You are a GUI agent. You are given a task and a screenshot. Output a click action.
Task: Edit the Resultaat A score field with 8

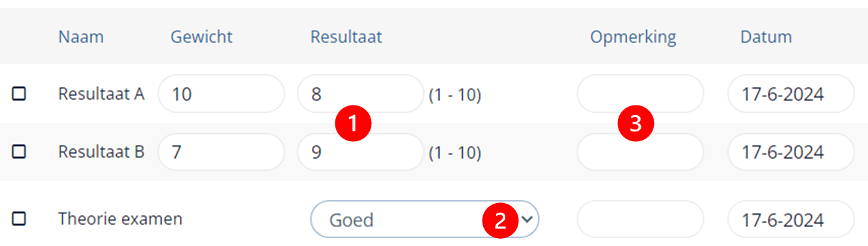(x=360, y=94)
